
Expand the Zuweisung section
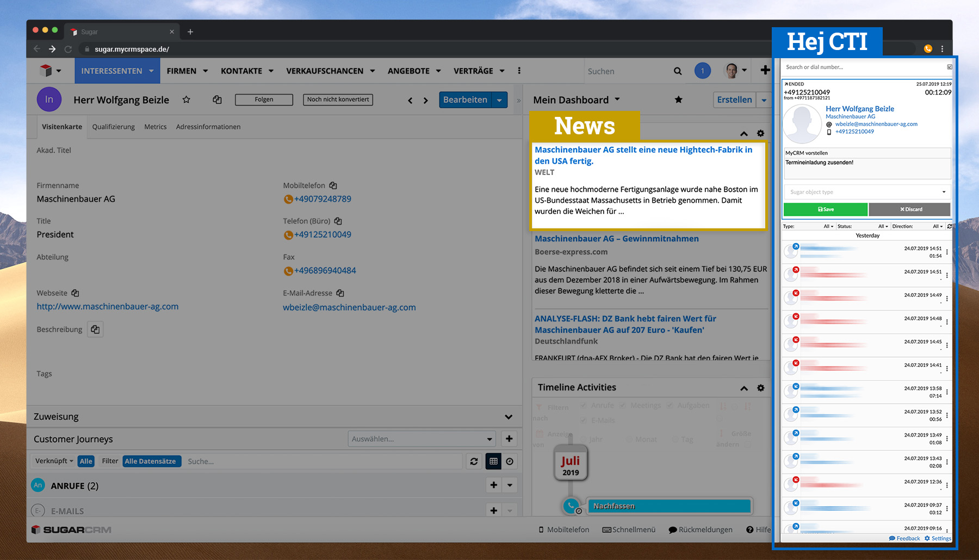508,417
